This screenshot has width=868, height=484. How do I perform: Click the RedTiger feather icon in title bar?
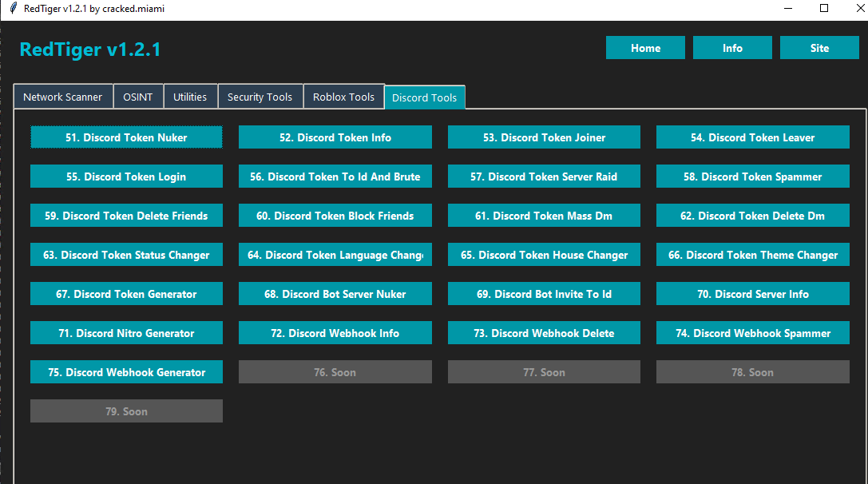14,8
